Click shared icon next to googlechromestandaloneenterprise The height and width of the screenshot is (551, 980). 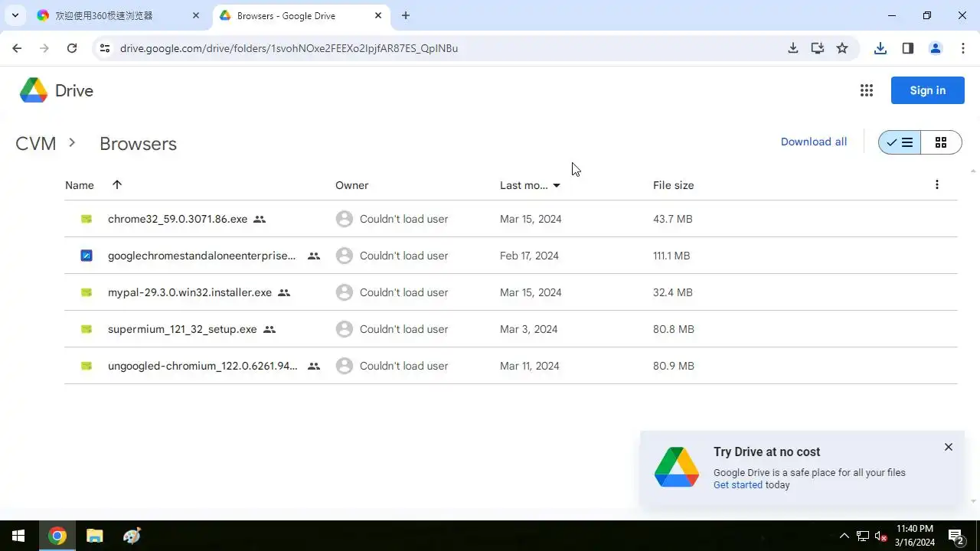coord(314,256)
